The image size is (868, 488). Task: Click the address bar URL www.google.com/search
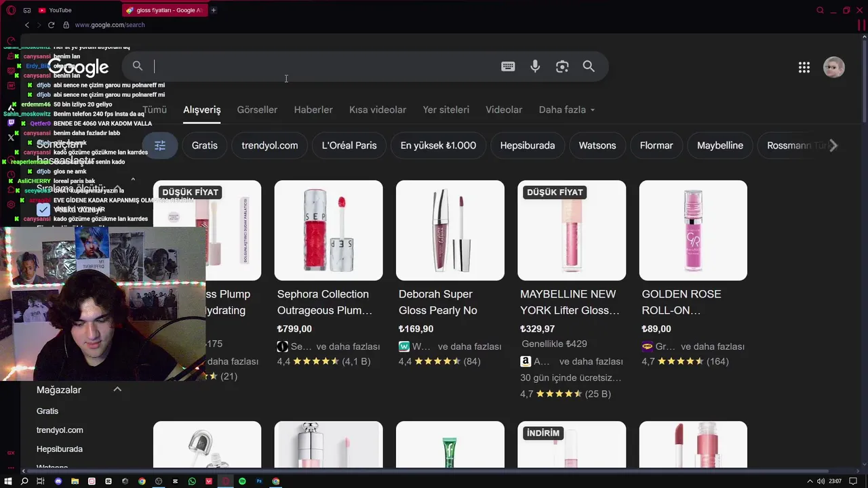tap(110, 25)
